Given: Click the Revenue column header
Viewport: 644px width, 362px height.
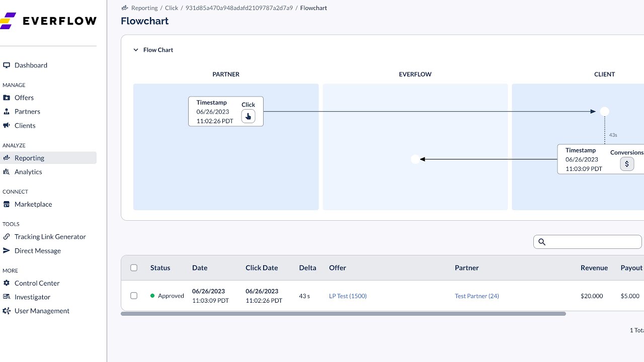Looking at the screenshot, I should tap(594, 268).
